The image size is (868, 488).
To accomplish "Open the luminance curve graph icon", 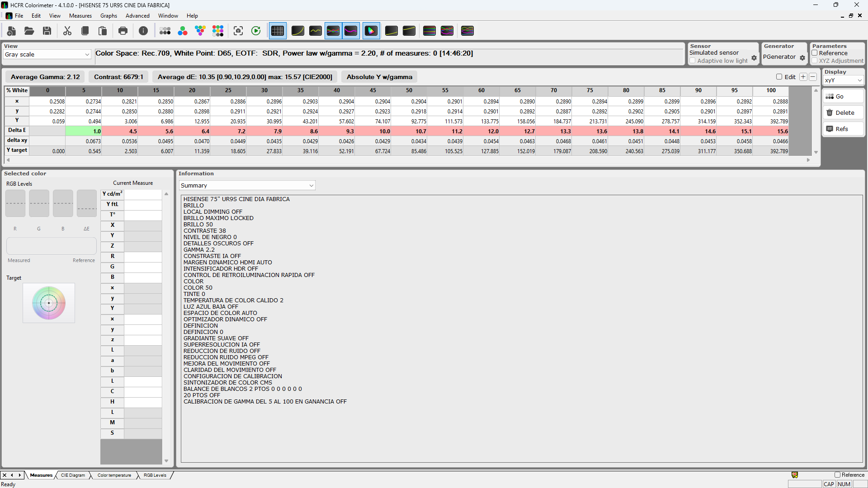I will pyautogui.click(x=298, y=31).
